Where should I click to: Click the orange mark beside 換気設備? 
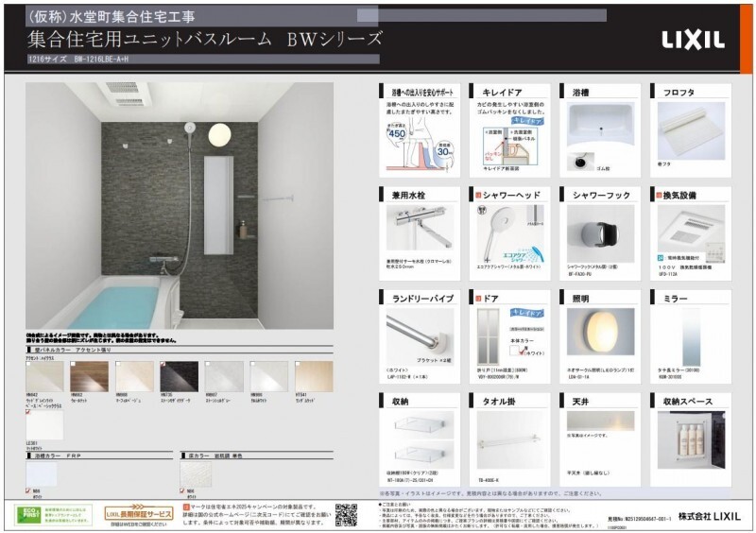(x=659, y=196)
